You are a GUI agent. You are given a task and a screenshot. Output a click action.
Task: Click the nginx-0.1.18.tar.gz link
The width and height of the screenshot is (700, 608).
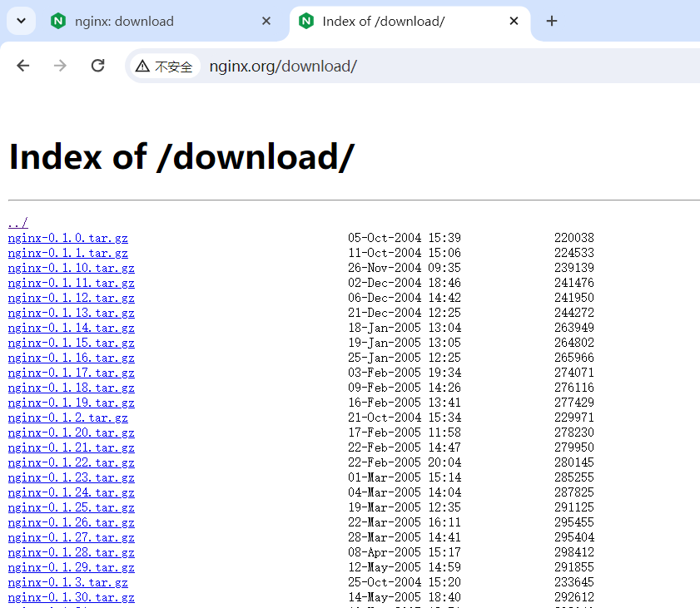tap(72, 388)
